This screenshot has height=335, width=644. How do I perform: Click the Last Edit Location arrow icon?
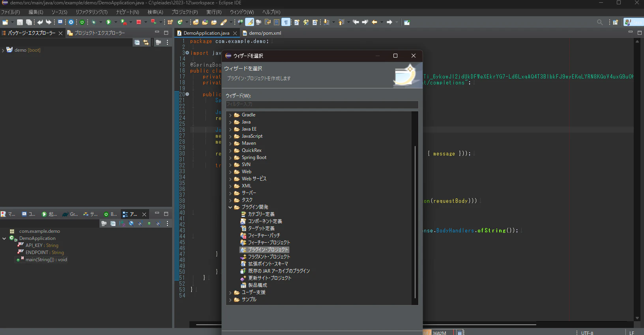pyautogui.click(x=356, y=22)
